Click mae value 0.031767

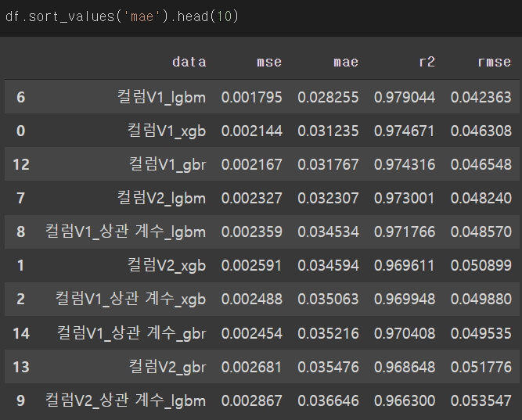click(328, 164)
